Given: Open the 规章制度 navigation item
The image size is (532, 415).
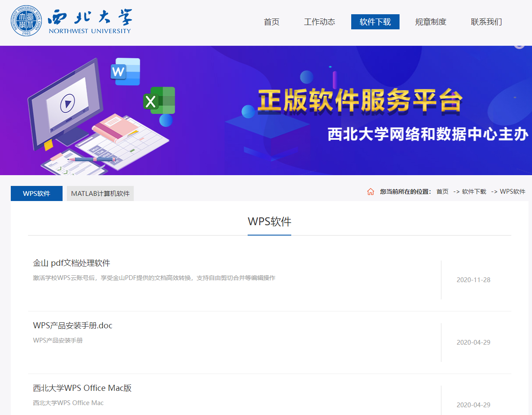Looking at the screenshot, I should click(431, 22).
